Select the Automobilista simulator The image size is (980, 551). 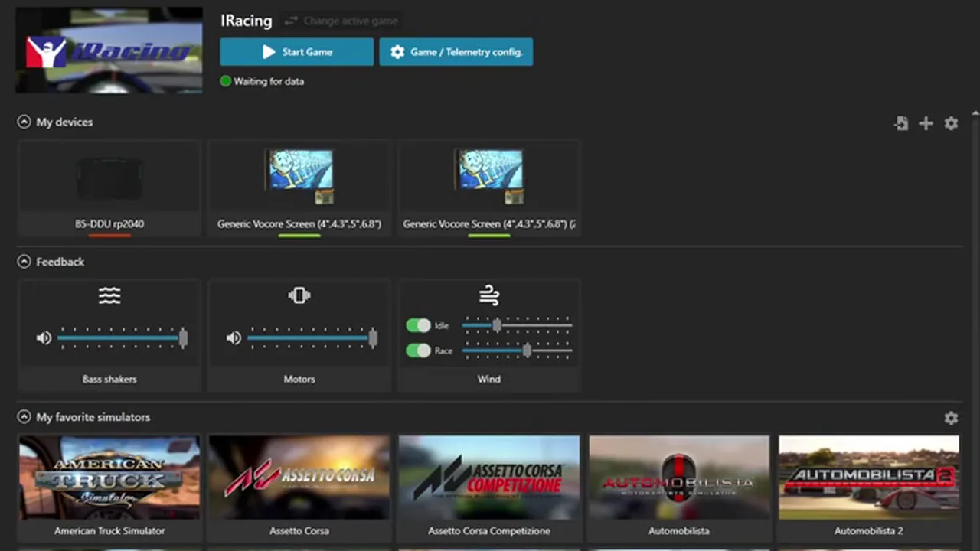[x=679, y=488]
